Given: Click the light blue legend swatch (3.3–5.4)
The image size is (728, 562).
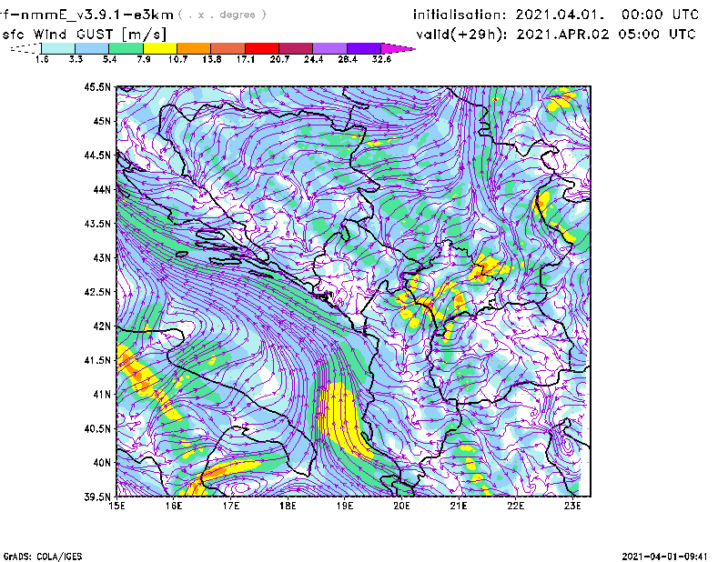Looking at the screenshot, I should 92,48.
